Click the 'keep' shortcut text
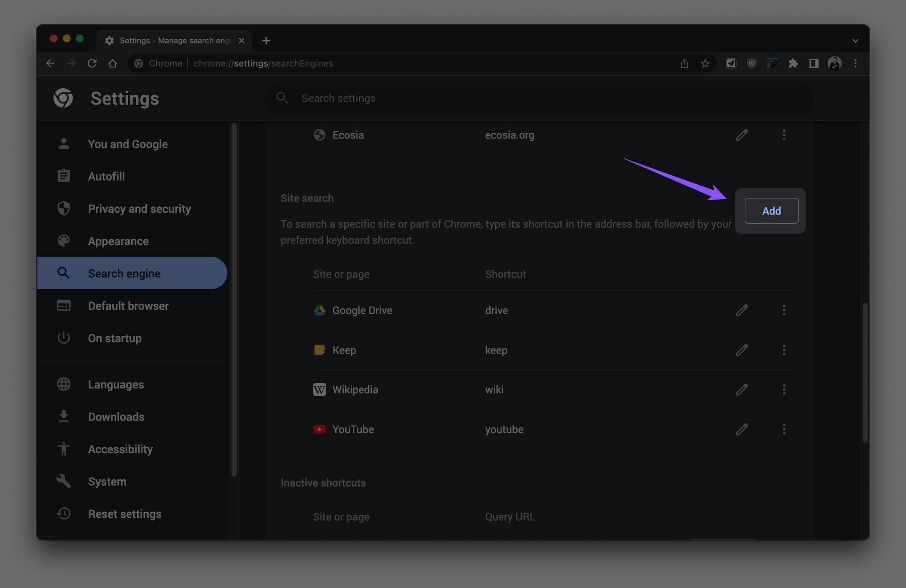Viewport: 906px width, 588px height. pyautogui.click(x=496, y=350)
